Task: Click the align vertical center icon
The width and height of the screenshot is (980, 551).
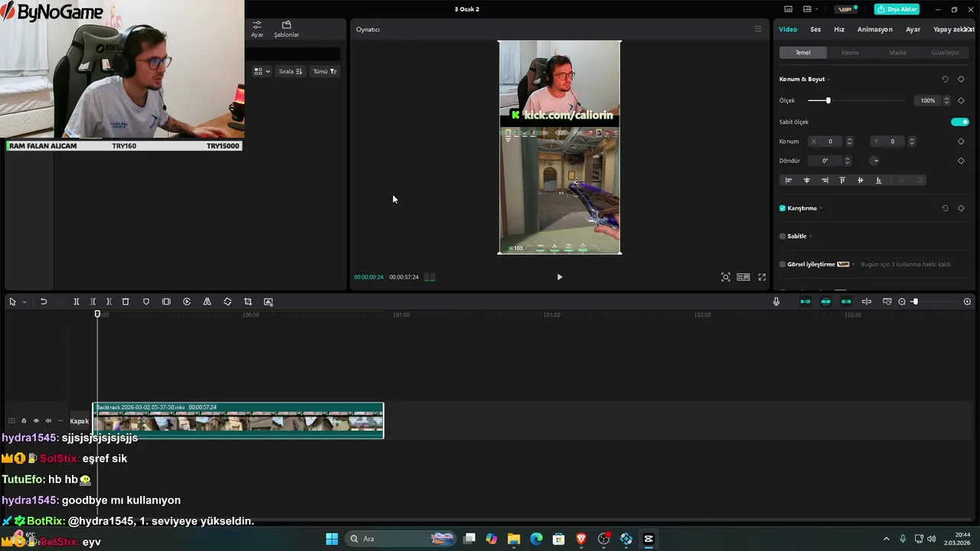Action: [861, 181]
